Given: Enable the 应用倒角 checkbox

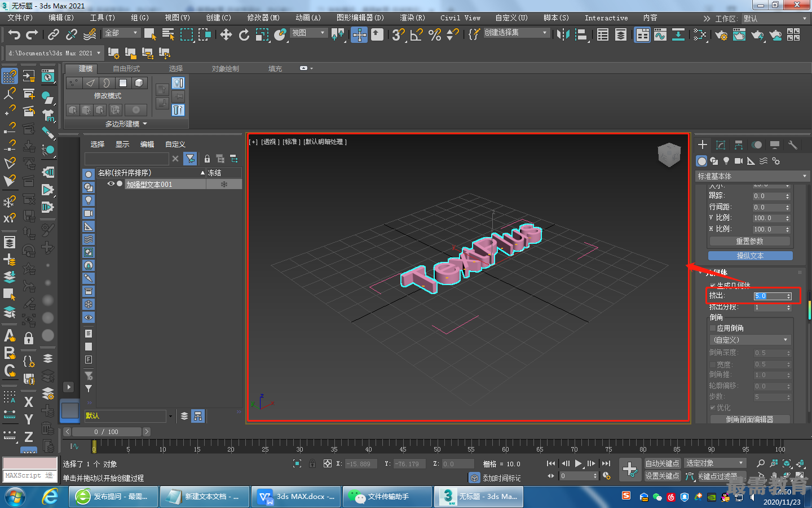Looking at the screenshot, I should click(713, 328).
